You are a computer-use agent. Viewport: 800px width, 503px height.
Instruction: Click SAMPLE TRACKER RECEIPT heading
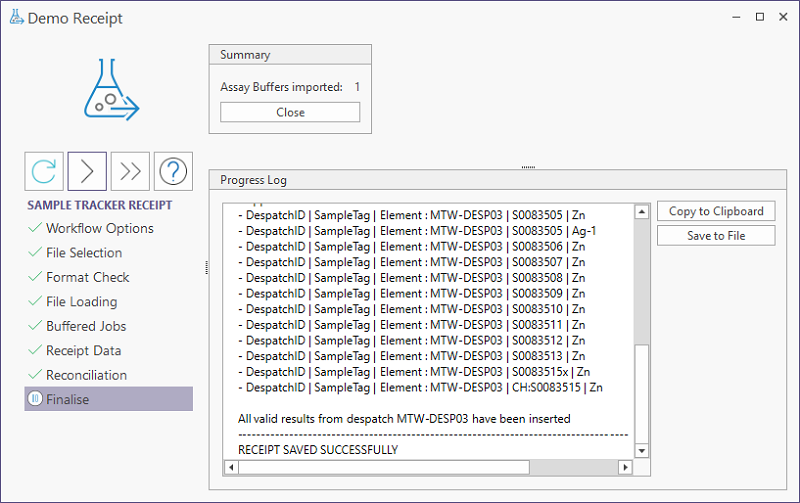[99, 205]
